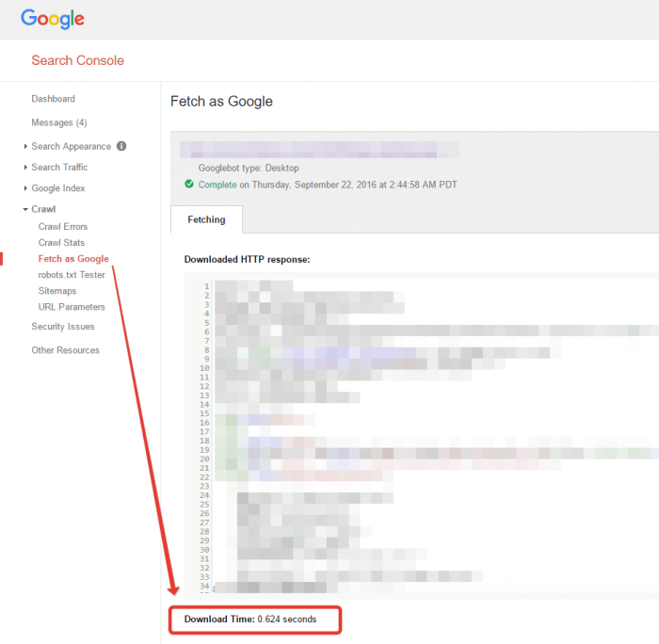This screenshot has height=644, width=659.
Task: Open Other Resources page
Action: point(66,350)
